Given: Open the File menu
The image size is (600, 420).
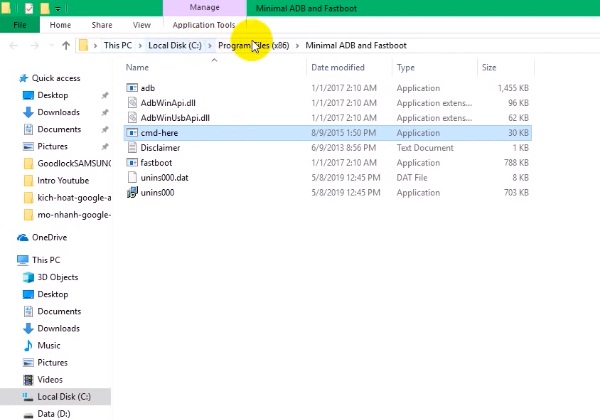Looking at the screenshot, I should click(x=19, y=24).
